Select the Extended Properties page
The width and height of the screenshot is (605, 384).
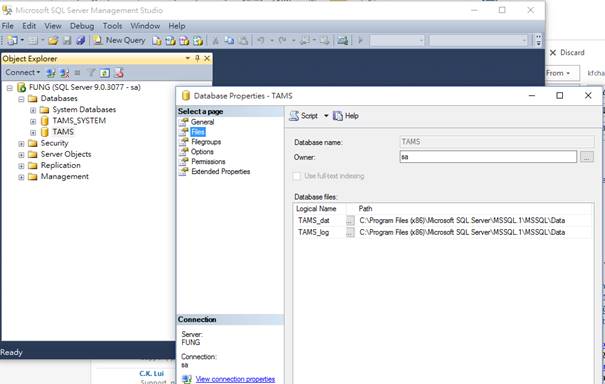click(x=220, y=172)
